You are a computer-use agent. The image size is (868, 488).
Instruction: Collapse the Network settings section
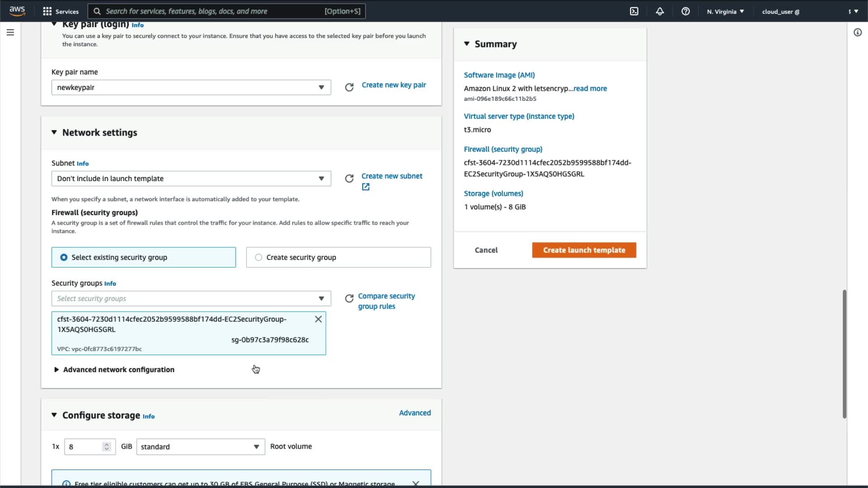tap(54, 132)
